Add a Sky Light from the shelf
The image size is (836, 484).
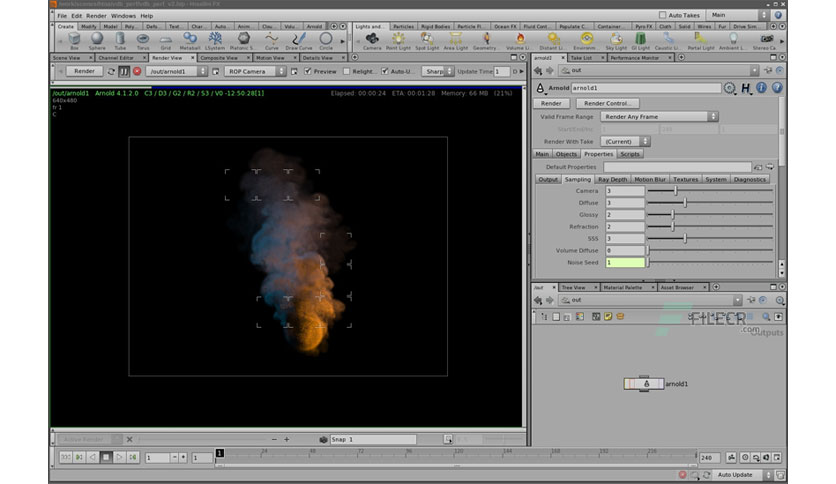(x=616, y=41)
